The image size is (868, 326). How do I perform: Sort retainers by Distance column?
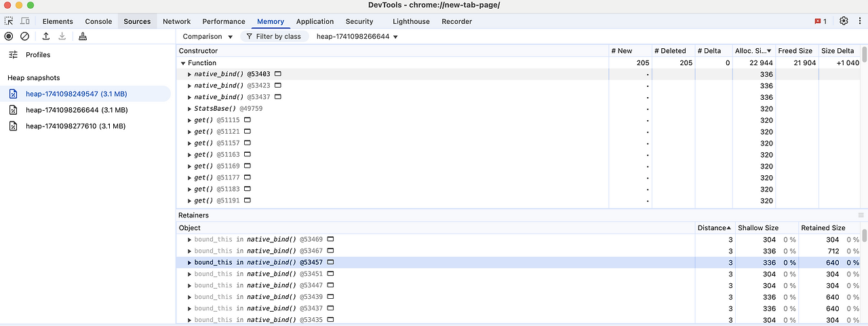point(715,228)
